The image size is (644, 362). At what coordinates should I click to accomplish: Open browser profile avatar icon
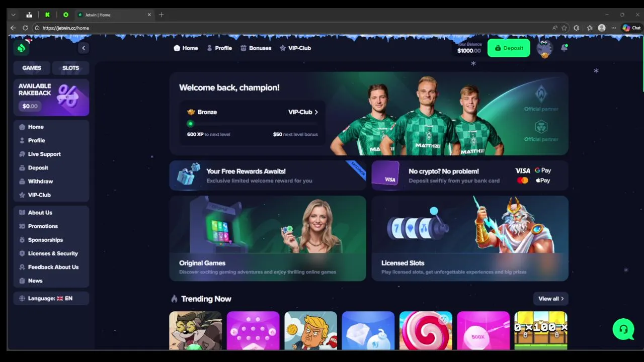pyautogui.click(x=602, y=28)
